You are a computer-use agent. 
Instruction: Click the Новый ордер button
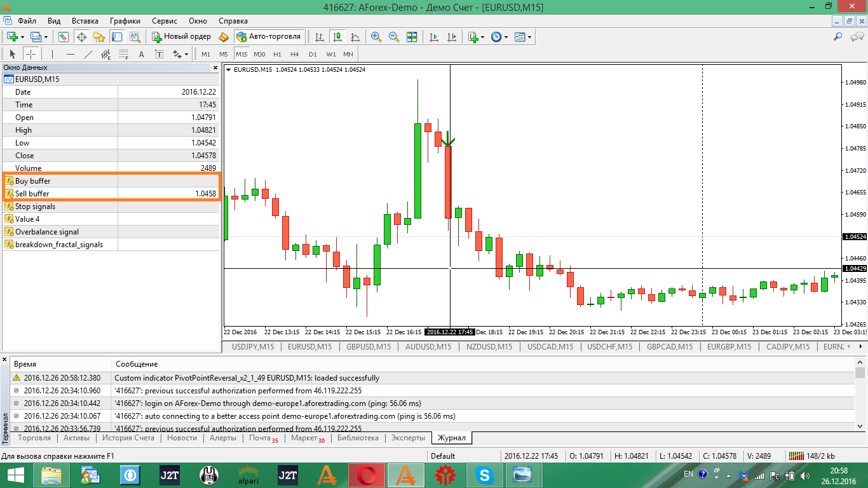pos(181,37)
